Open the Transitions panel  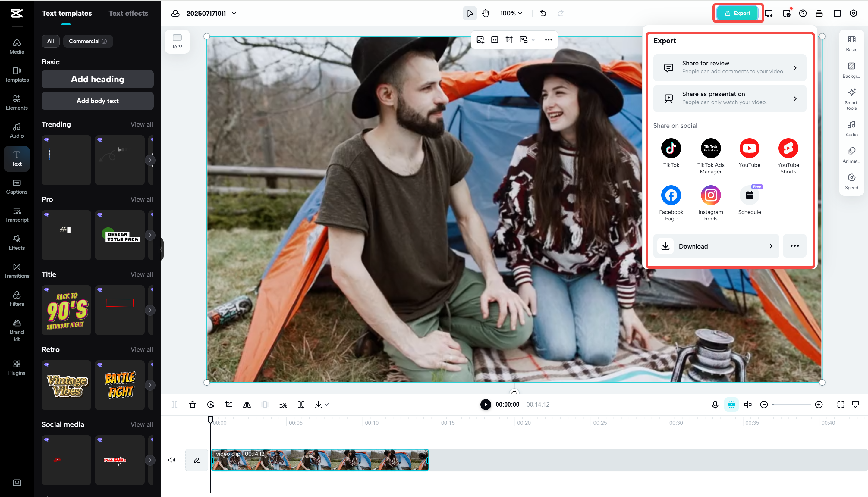[16, 270]
